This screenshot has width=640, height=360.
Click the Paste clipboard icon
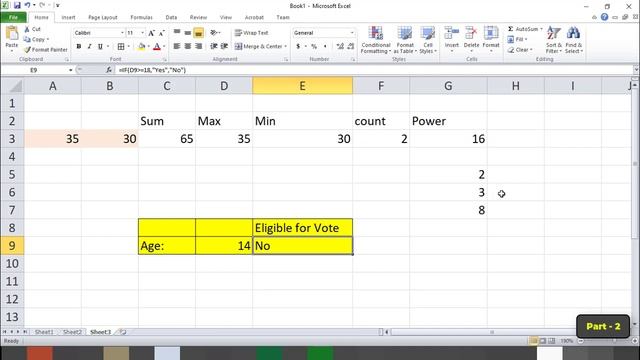pos(12,33)
